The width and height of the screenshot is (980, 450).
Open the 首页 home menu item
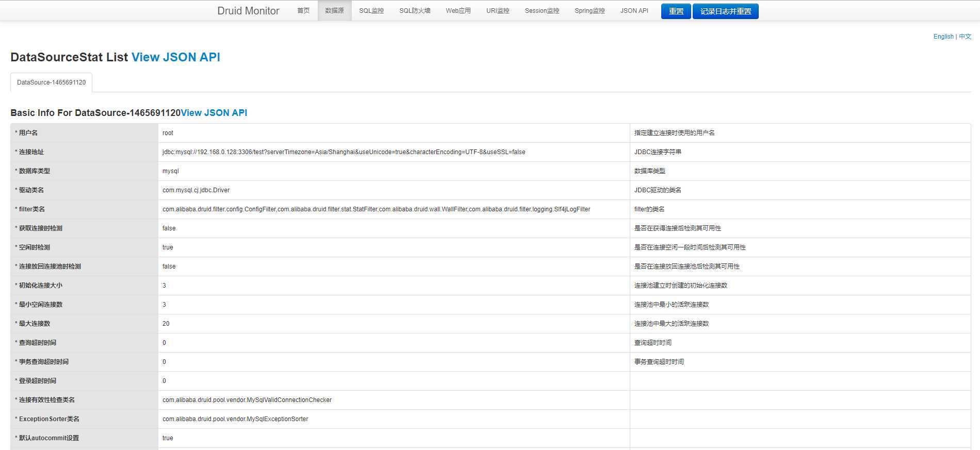[x=304, y=11]
